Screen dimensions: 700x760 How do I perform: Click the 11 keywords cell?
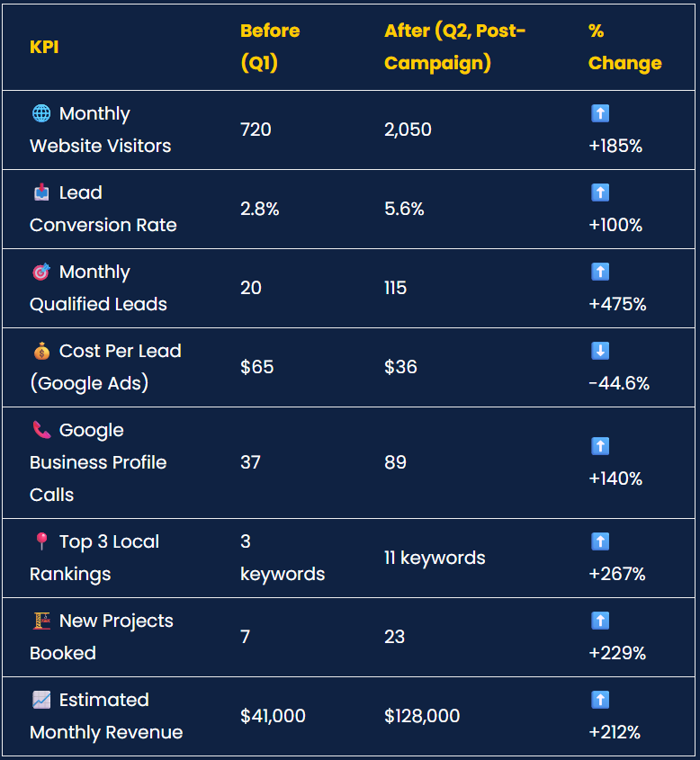435,558
